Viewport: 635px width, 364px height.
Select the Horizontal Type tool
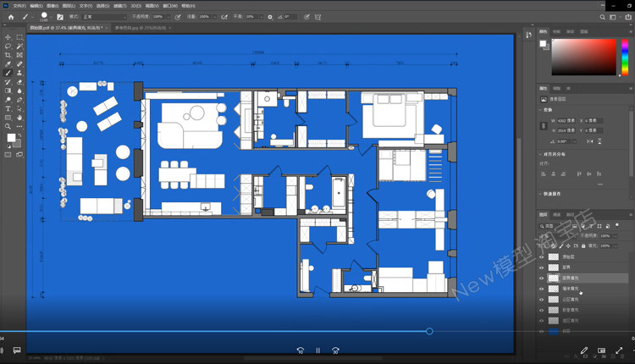(8, 108)
